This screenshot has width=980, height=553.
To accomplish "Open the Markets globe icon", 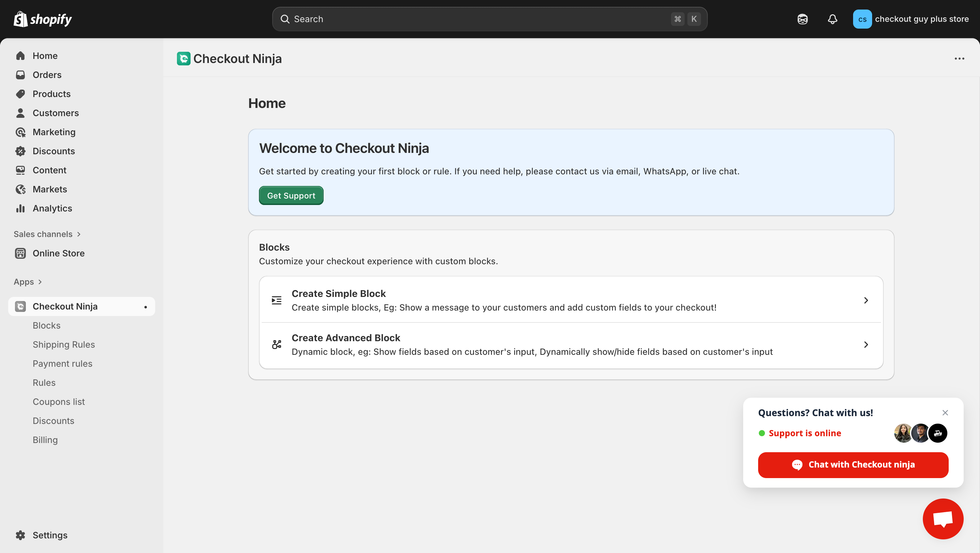I will point(21,189).
